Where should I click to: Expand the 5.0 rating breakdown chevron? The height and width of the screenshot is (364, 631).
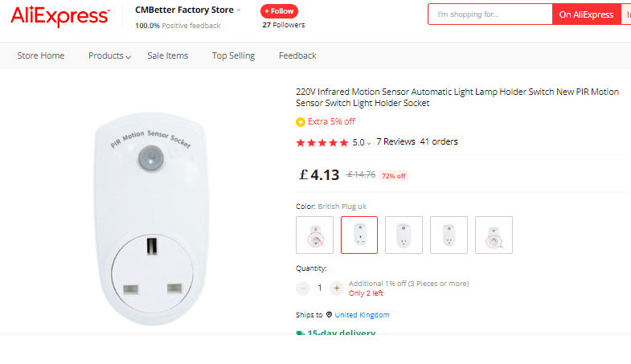coord(369,143)
